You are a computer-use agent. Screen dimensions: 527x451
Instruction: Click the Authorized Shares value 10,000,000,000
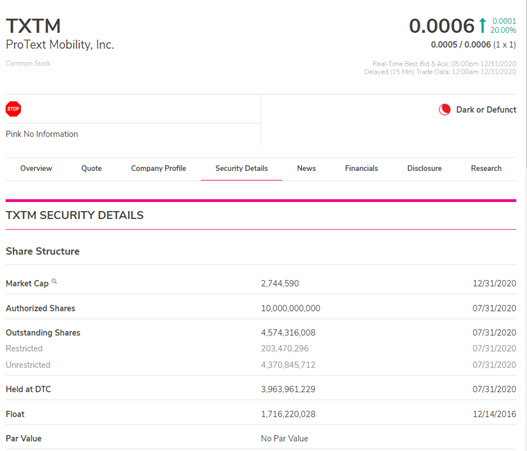point(291,308)
